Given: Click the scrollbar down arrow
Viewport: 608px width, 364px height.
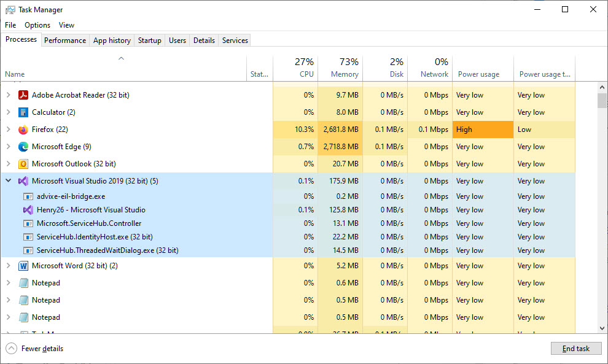Looking at the screenshot, I should (x=602, y=329).
